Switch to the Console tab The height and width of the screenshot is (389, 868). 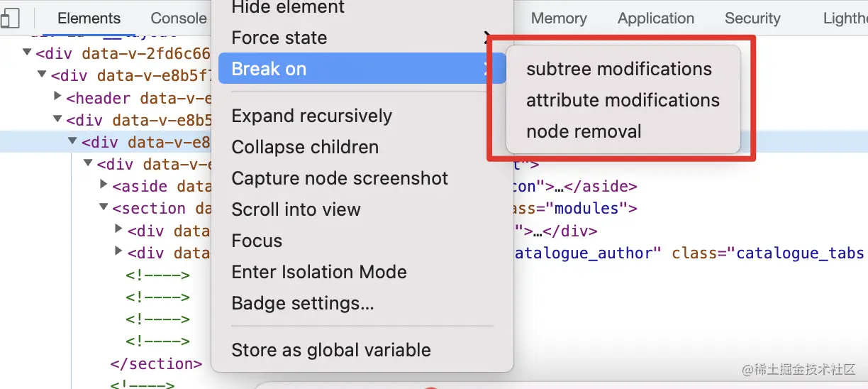coord(179,18)
